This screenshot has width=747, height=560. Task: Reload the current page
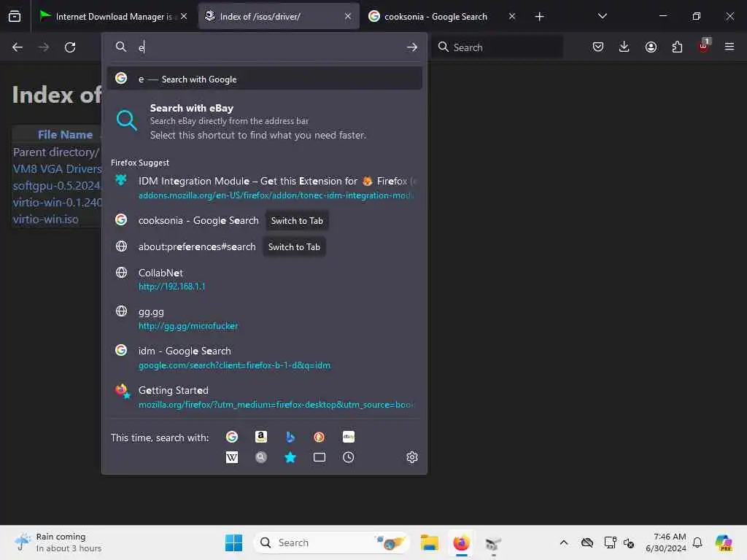70,47
